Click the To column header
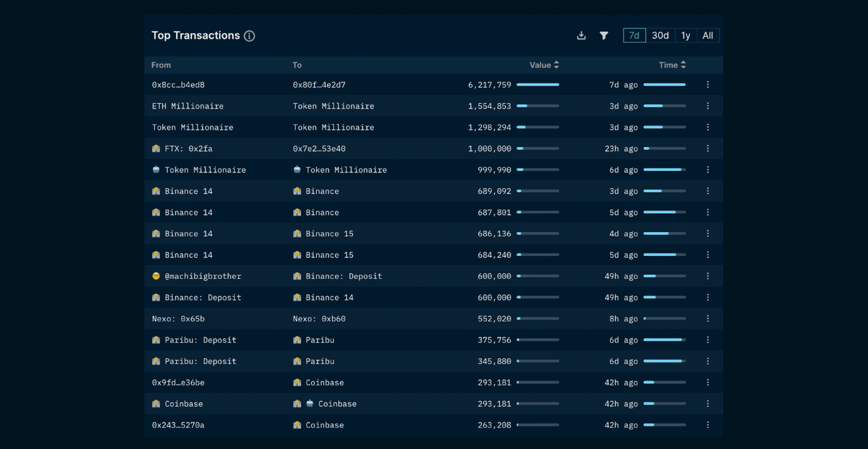This screenshot has height=449, width=868. [297, 65]
